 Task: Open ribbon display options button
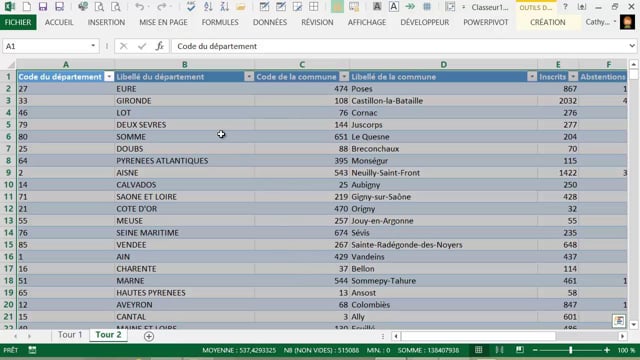coord(582,7)
